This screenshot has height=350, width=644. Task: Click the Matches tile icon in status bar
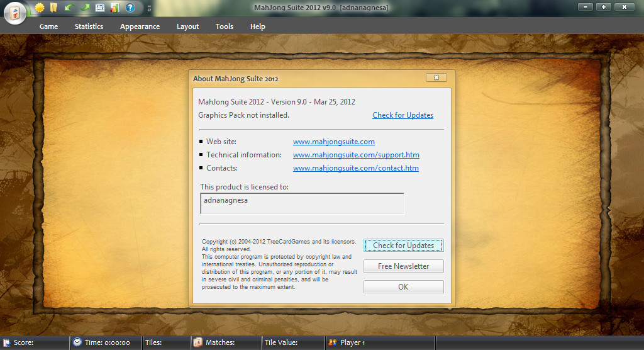[198, 342]
